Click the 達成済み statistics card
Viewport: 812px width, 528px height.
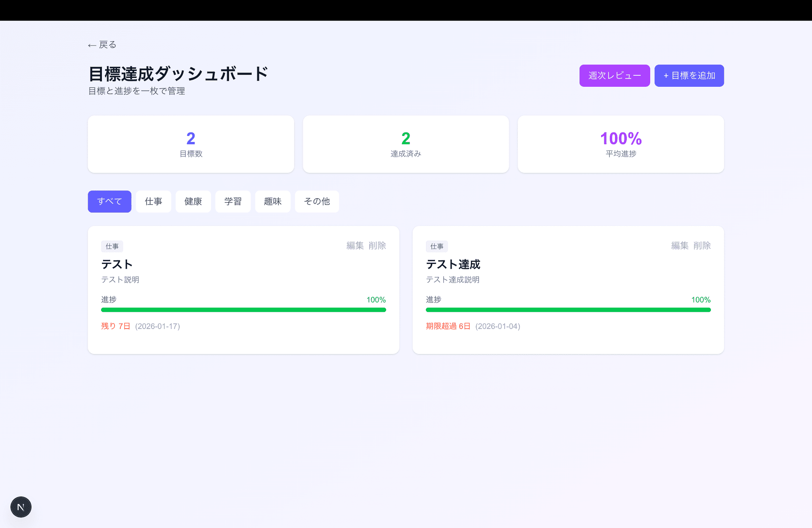(406, 144)
